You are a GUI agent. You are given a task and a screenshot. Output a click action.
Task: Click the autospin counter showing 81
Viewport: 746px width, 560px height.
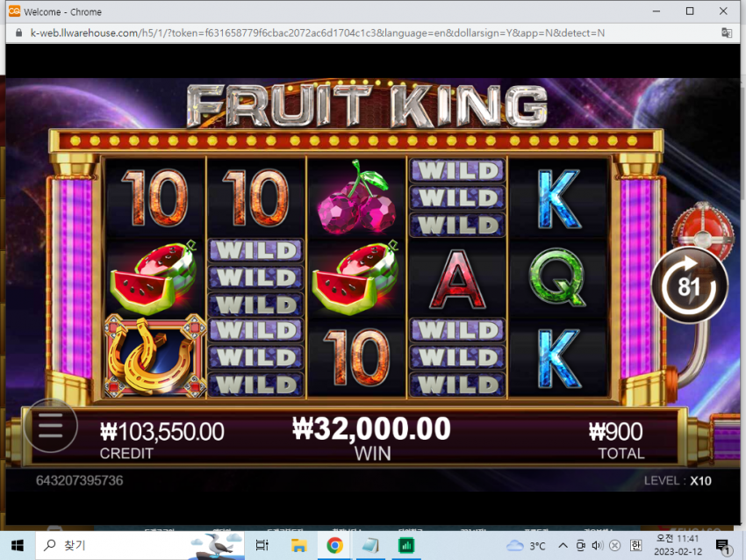click(689, 285)
